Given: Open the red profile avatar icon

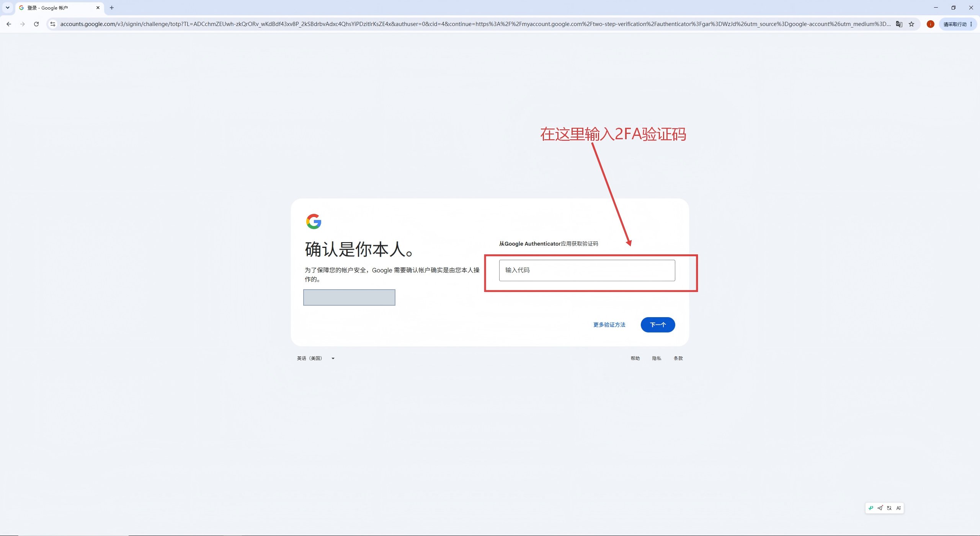Looking at the screenshot, I should click(x=931, y=24).
